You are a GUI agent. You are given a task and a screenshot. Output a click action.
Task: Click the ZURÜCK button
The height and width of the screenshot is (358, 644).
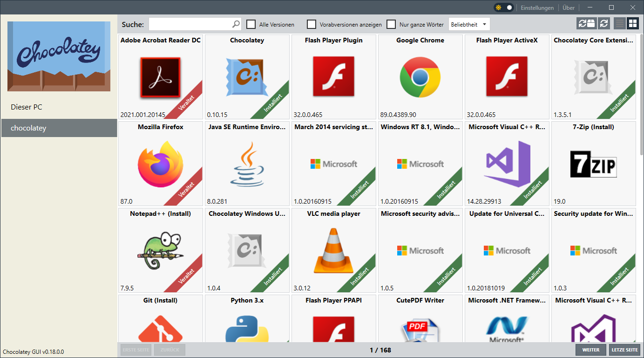click(x=170, y=350)
